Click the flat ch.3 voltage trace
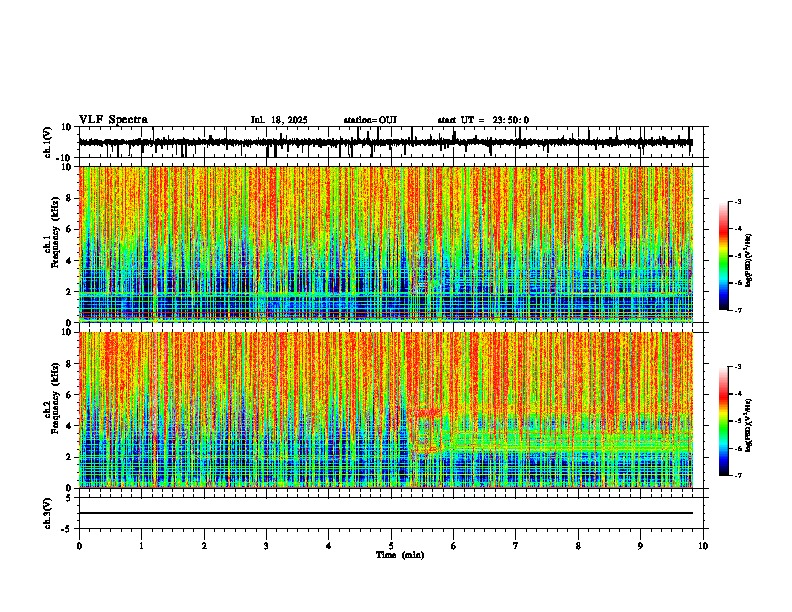 386,513
